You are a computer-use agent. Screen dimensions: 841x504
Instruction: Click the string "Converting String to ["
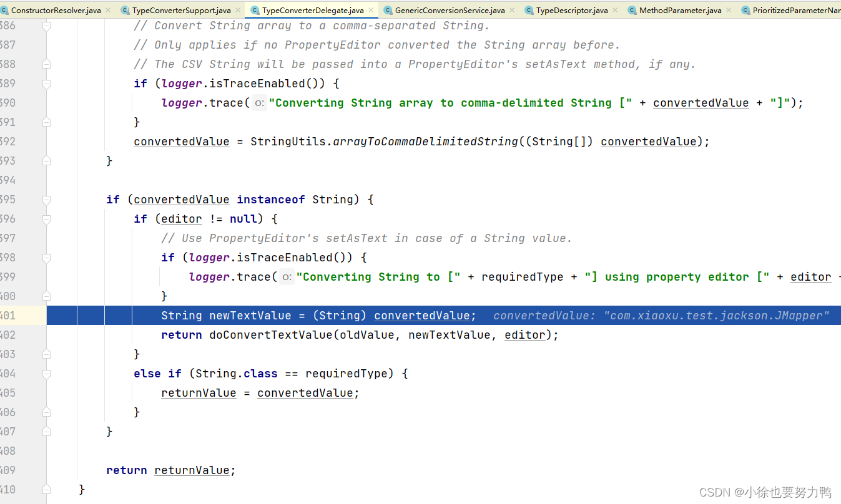tap(378, 277)
